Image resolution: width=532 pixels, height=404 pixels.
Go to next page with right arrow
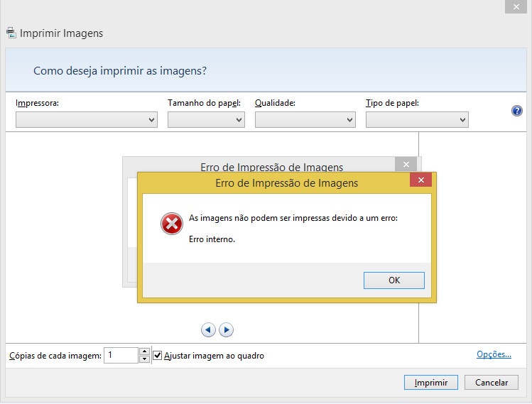(x=227, y=329)
